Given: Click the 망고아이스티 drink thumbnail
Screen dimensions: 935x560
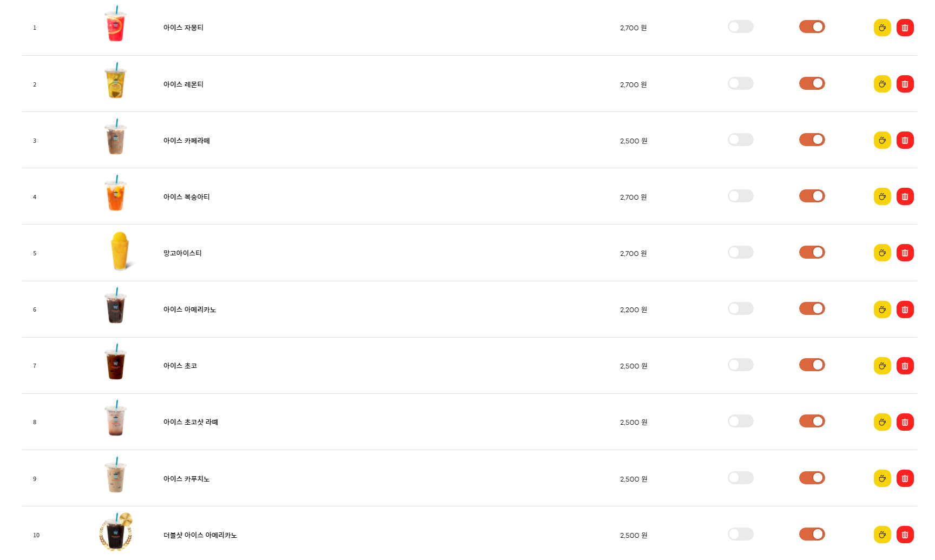Looking at the screenshot, I should pos(119,251).
